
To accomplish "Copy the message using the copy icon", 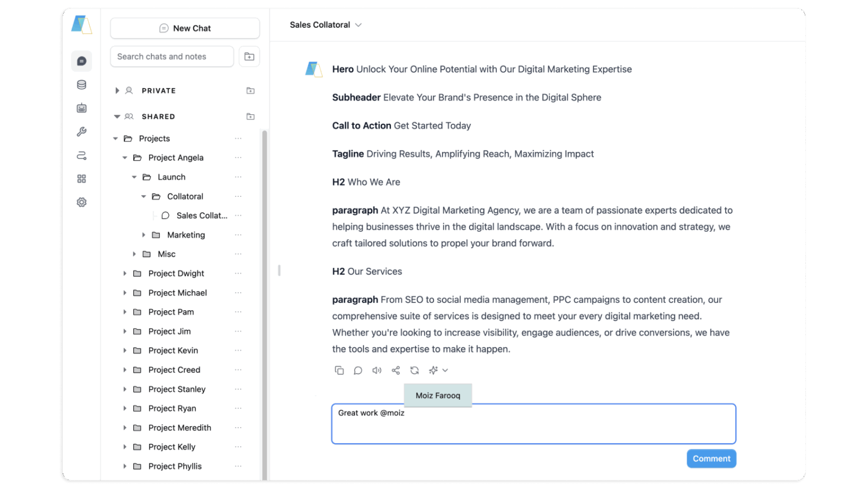I will click(x=340, y=370).
